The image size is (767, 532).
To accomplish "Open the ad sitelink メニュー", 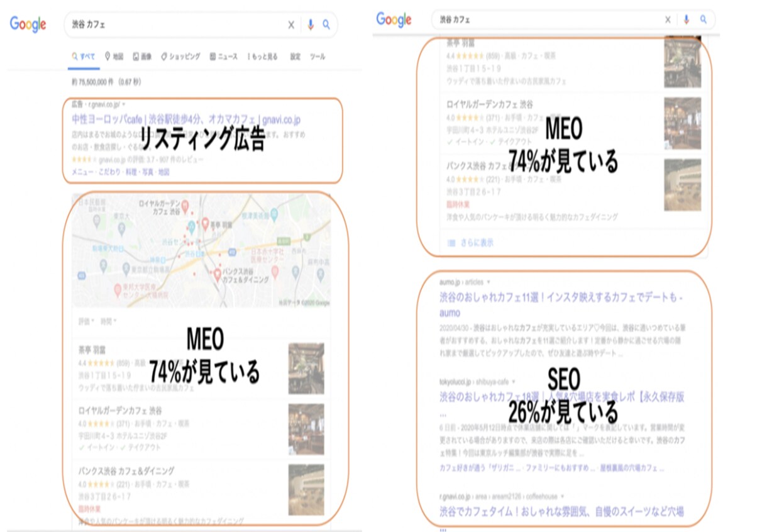I will 81,172.
